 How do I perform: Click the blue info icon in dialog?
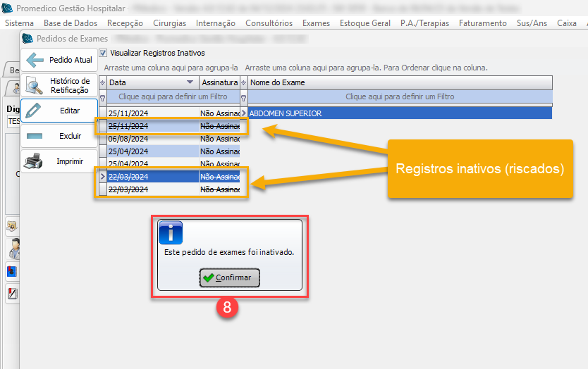(x=171, y=232)
